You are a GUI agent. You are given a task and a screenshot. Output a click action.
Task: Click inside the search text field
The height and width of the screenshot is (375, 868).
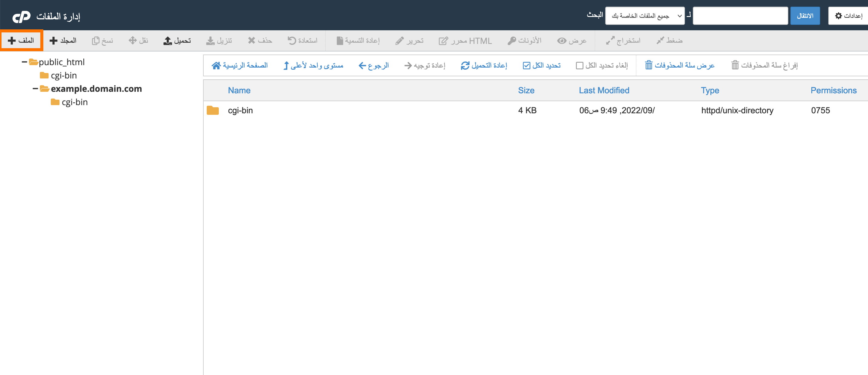click(x=740, y=15)
